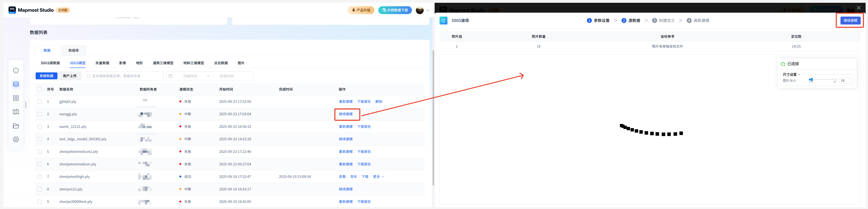Switch to the 数据库 tab
Image resolution: width=868 pixels, height=209 pixels.
[x=74, y=51]
